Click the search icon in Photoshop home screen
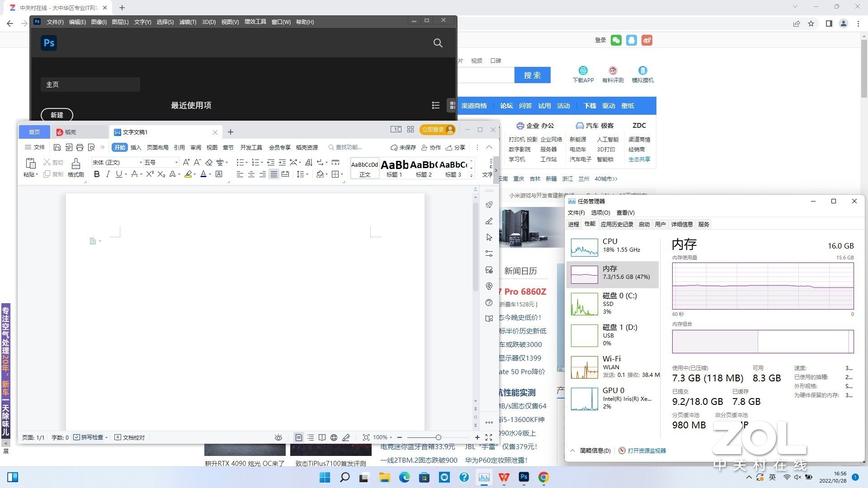This screenshot has height=488, width=868. (x=438, y=43)
